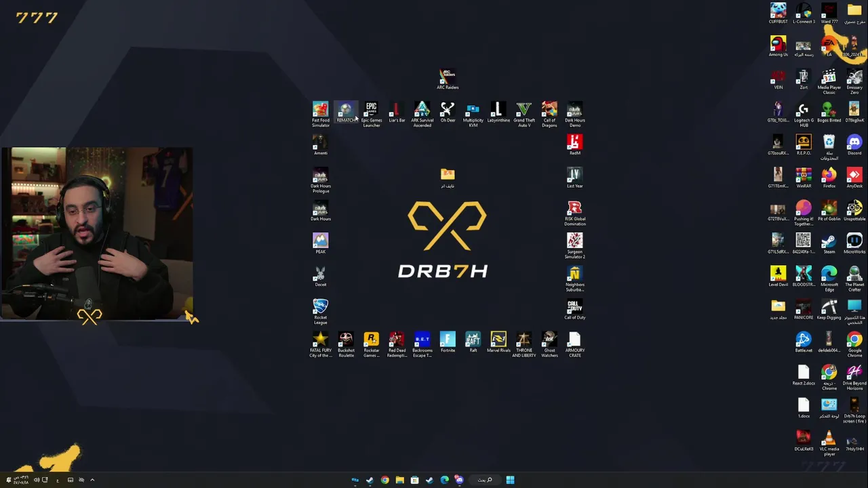This screenshot has height=488, width=868.
Task: Open Microsoft Store from the taskbar
Action: 414,480
